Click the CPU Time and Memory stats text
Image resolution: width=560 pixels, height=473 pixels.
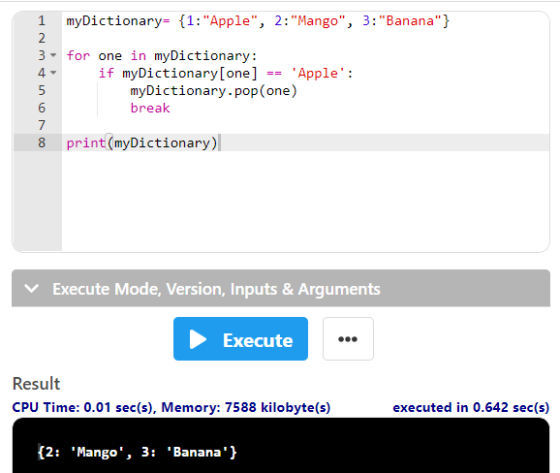[171, 407]
